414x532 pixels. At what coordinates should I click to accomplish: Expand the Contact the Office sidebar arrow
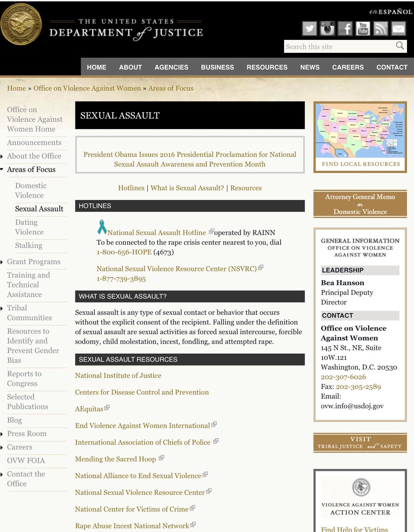[2, 474]
